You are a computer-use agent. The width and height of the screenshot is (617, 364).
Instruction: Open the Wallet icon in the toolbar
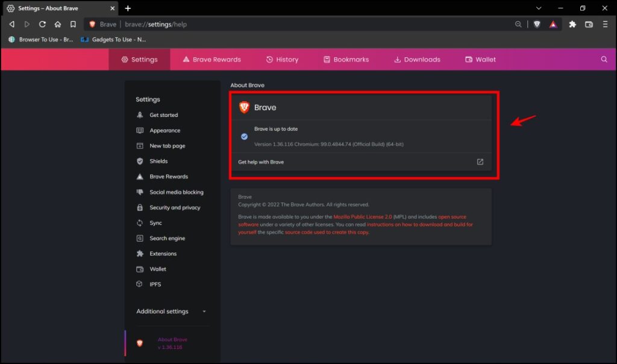(x=589, y=24)
